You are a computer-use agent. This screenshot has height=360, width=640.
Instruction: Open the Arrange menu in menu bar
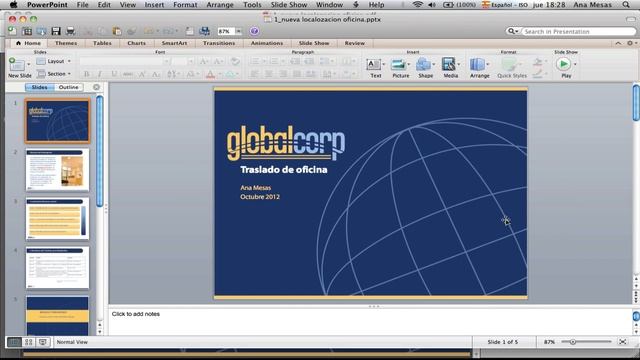220,5
